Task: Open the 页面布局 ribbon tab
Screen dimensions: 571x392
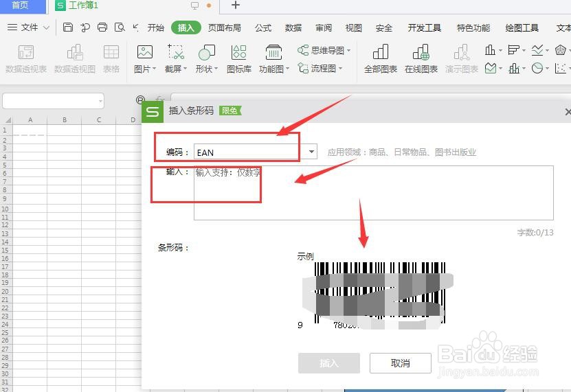Action: click(224, 27)
